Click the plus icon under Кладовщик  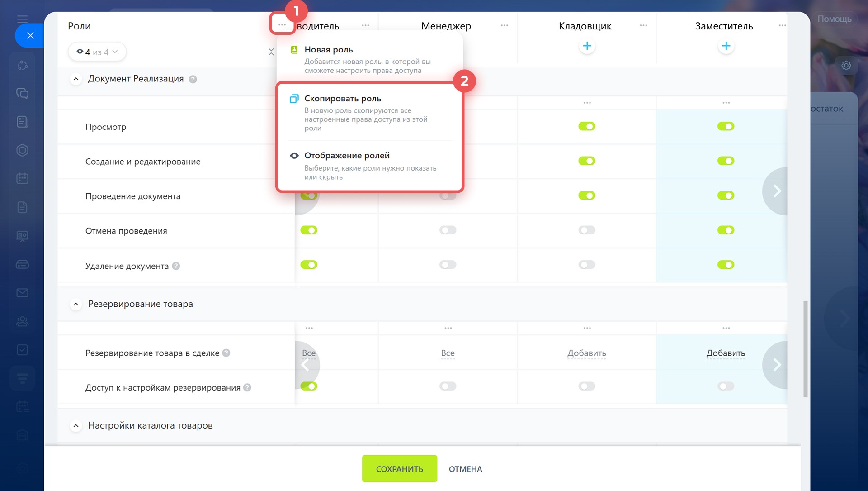tap(587, 46)
